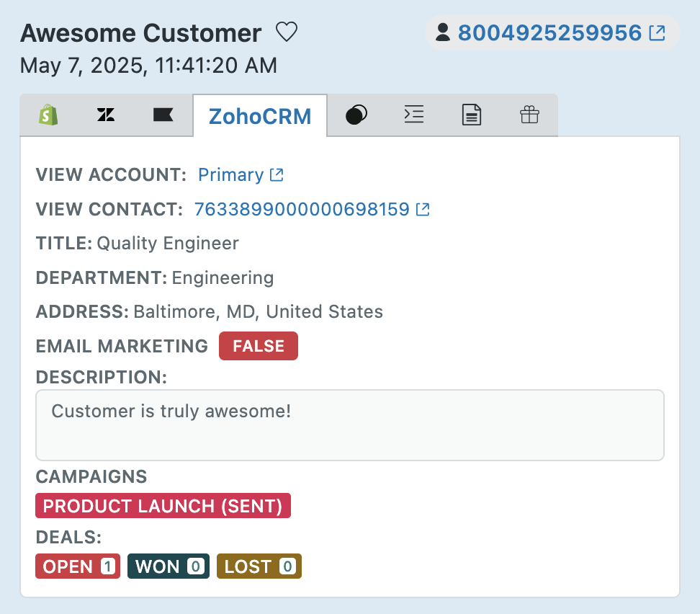700x614 pixels.
Task: Click the WON deals badge
Action: [x=169, y=566]
